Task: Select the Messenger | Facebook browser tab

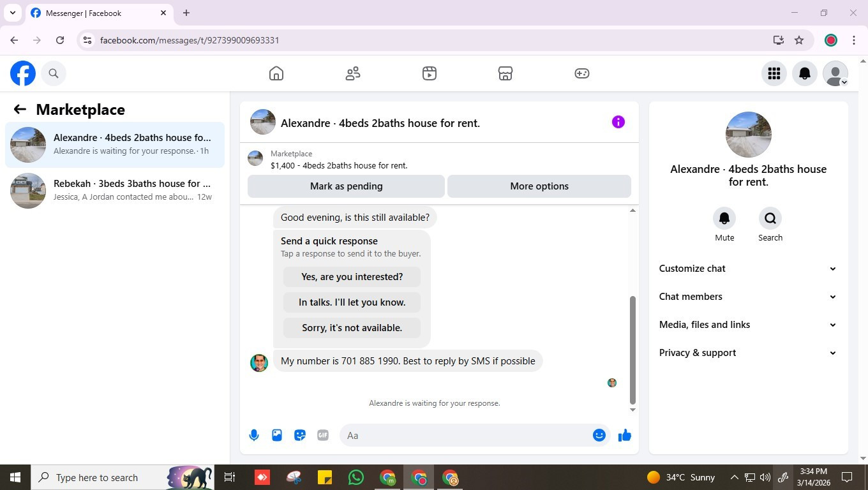Action: tap(99, 13)
